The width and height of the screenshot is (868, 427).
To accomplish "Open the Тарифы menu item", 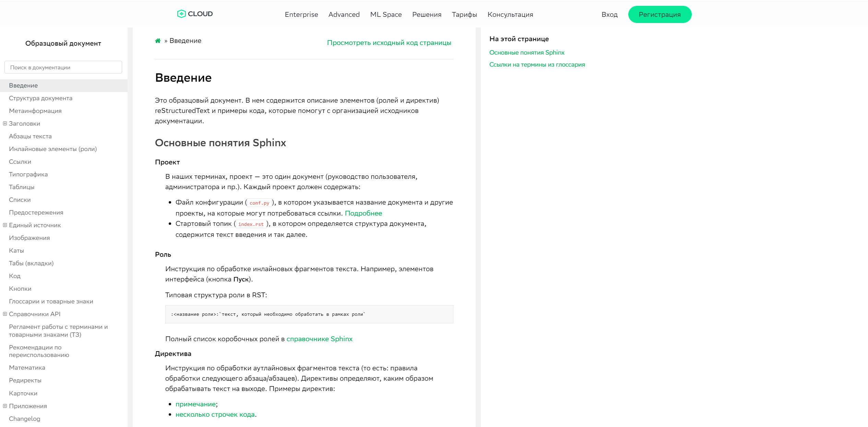I will point(464,14).
